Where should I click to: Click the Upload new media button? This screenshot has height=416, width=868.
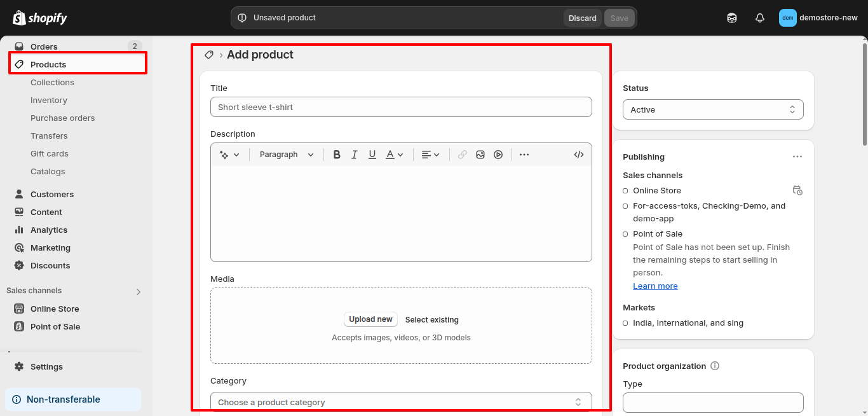coord(370,319)
